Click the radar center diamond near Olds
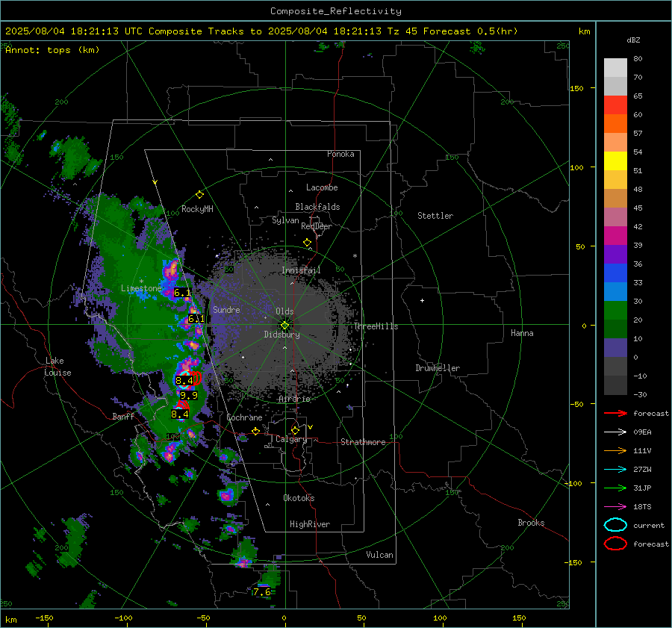This screenshot has height=628, width=672. pyautogui.click(x=284, y=326)
